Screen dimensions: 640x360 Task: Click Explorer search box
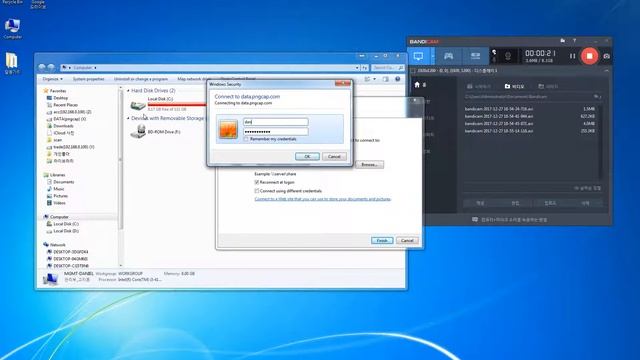tap(388, 67)
